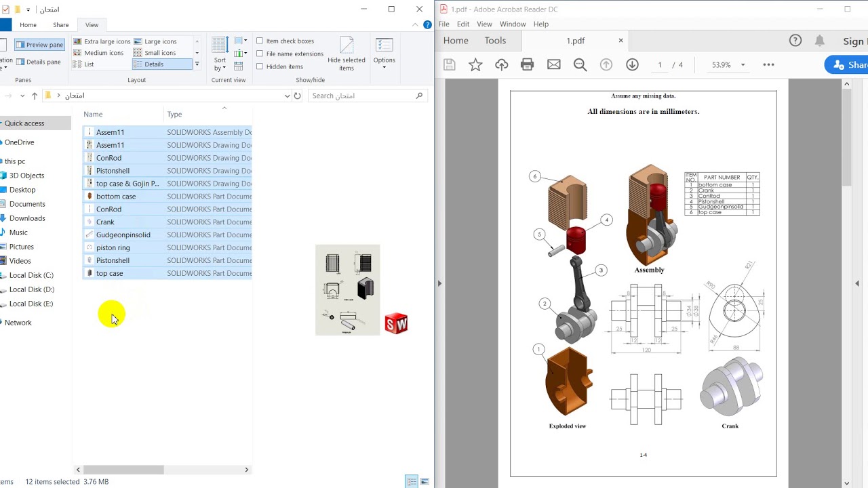Image resolution: width=868 pixels, height=488 pixels.
Task: Open Acrobat notifications bell
Action: (x=820, y=41)
